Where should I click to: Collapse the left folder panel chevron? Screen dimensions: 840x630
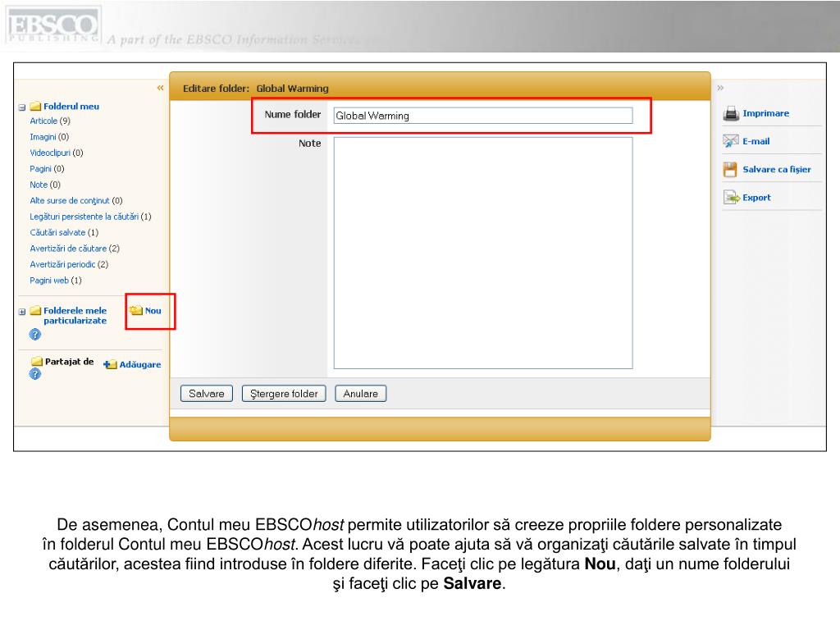click(160, 88)
